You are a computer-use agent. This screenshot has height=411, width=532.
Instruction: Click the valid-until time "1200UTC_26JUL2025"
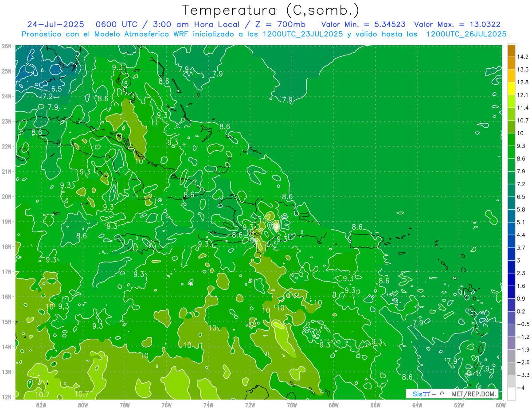pyautogui.click(x=466, y=34)
